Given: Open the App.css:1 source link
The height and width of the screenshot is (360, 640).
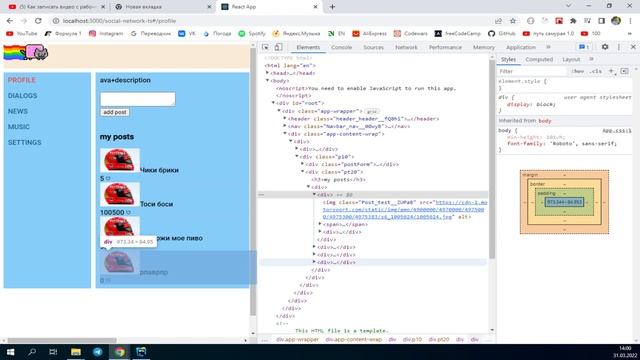Looking at the screenshot, I should [x=617, y=131].
